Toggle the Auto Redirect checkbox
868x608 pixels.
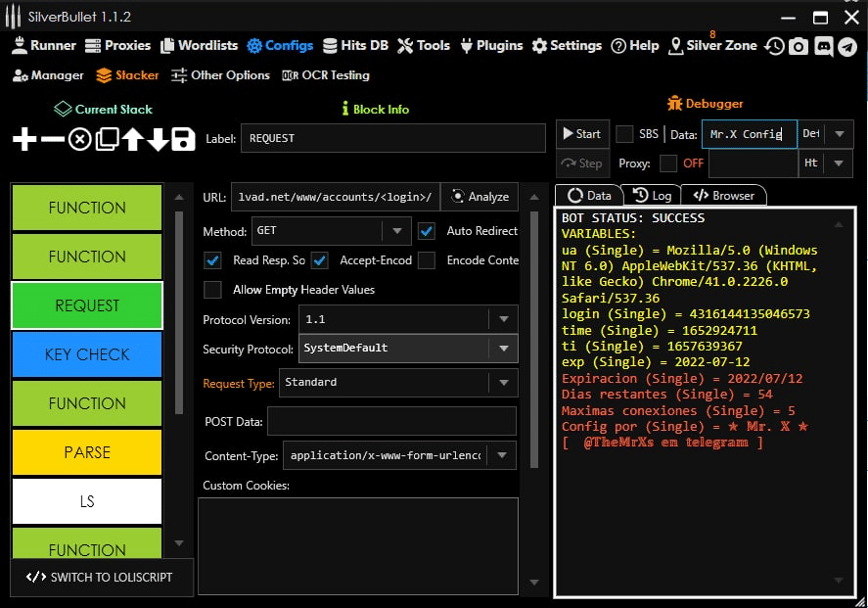(x=427, y=231)
